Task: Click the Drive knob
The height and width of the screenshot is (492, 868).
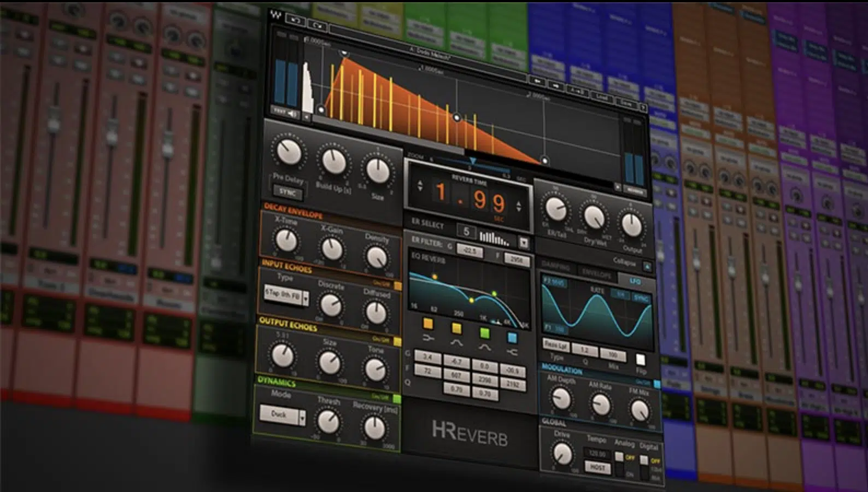Action: (562, 453)
